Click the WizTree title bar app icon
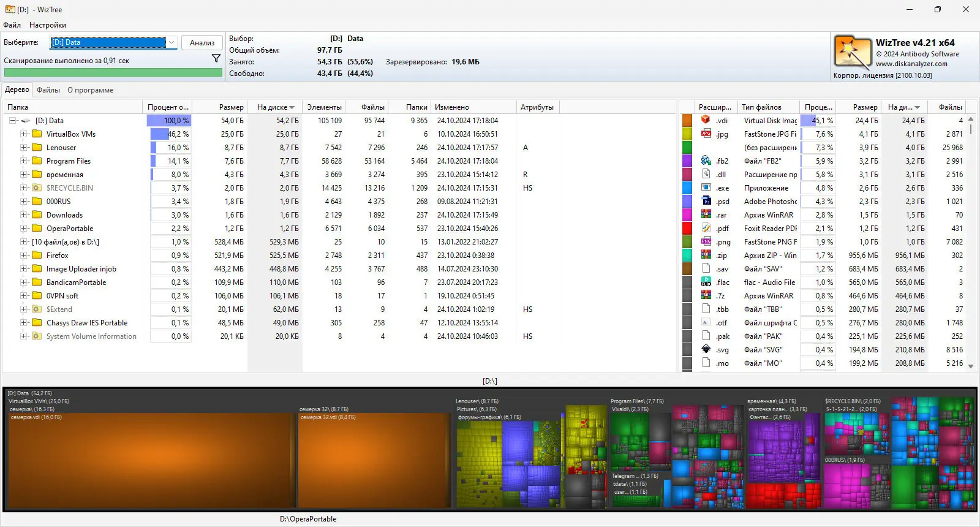Image resolution: width=980 pixels, height=527 pixels. pyautogui.click(x=10, y=9)
